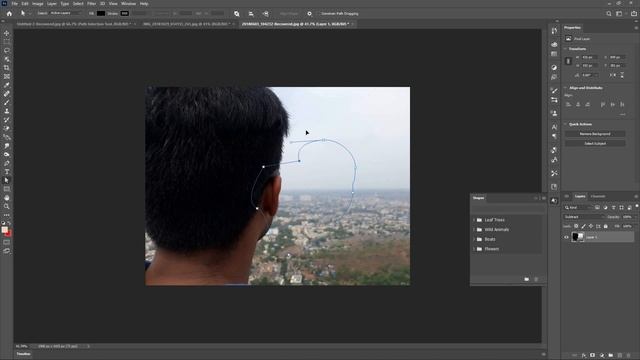The height and width of the screenshot is (360, 640).
Task: Open the layer blend mode dropdown
Action: pos(584,217)
